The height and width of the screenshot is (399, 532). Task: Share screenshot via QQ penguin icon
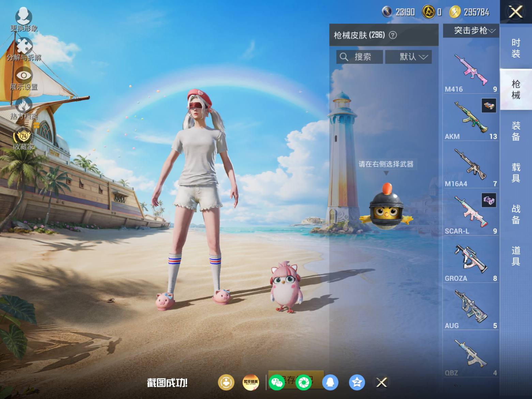click(x=330, y=382)
